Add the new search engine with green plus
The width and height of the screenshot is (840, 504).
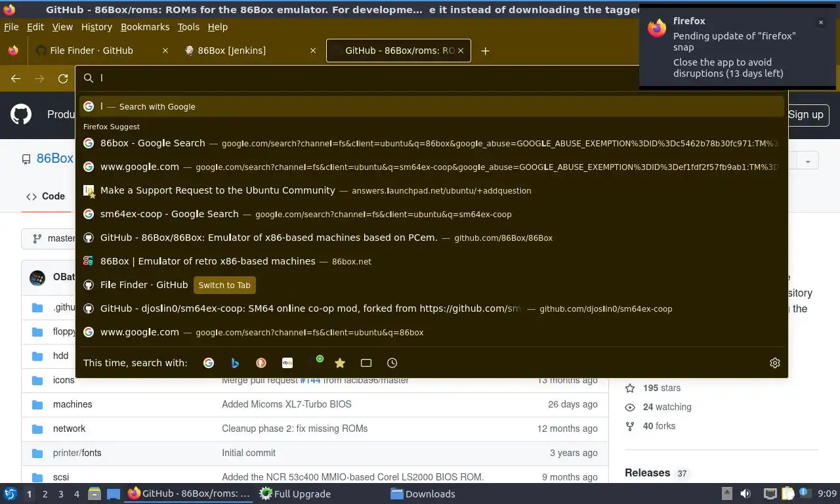point(315,362)
